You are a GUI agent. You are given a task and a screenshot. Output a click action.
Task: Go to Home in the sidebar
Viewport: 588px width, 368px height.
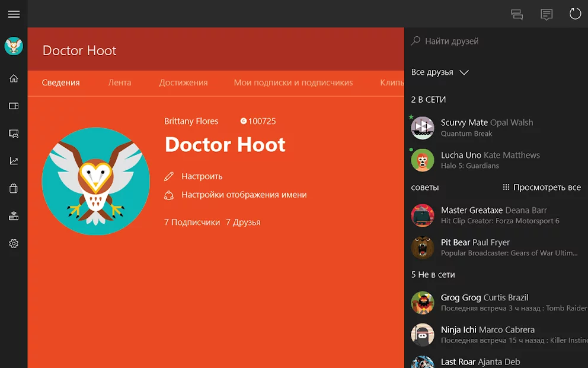(x=14, y=78)
